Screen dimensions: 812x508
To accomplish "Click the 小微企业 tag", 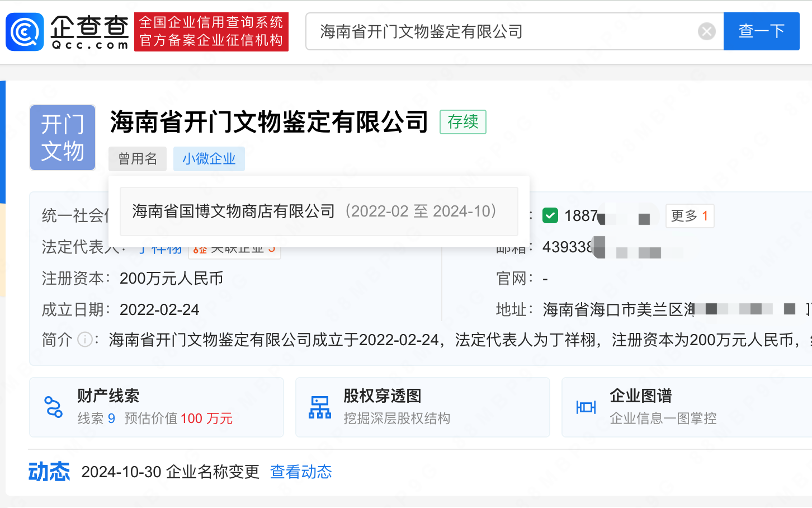I will coord(209,159).
